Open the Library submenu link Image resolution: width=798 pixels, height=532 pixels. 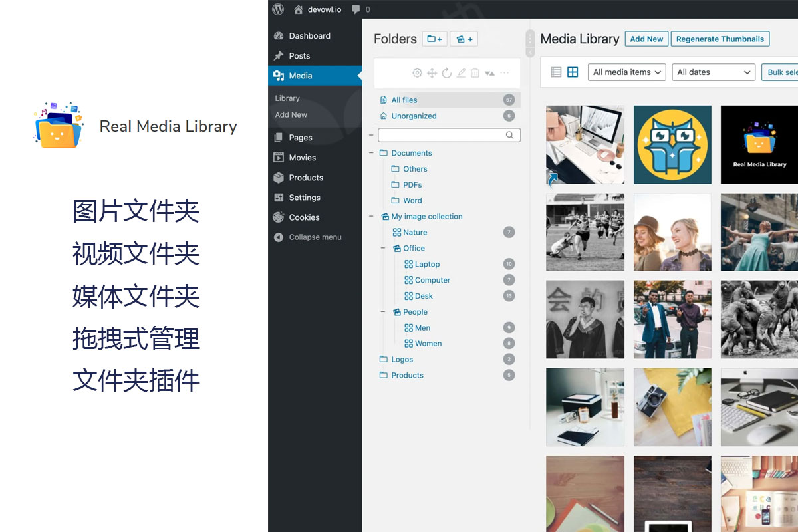(287, 98)
